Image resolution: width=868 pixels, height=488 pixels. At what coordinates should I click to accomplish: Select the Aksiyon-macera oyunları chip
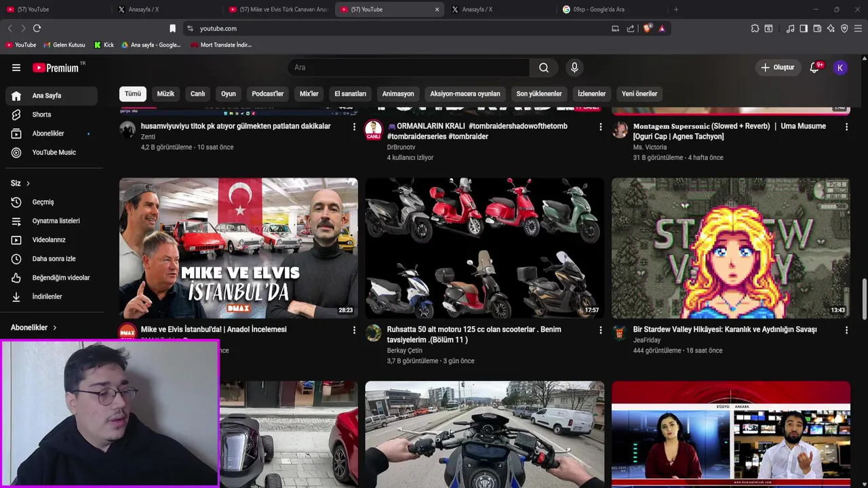(465, 94)
